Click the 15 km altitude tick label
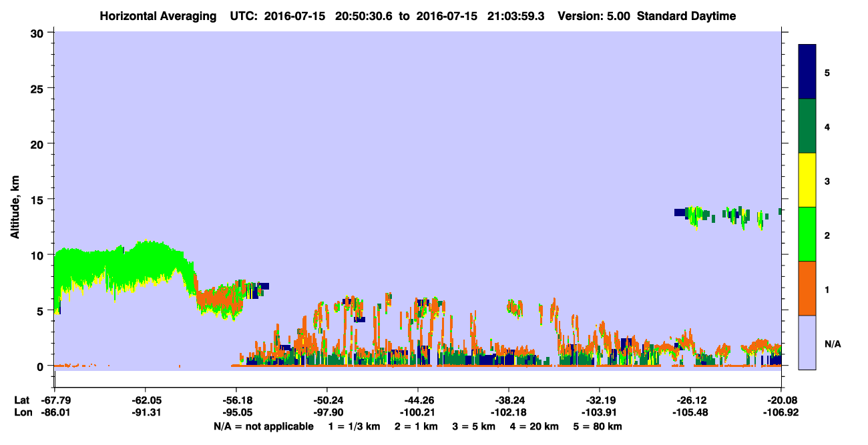The image size is (868, 445). (x=39, y=199)
